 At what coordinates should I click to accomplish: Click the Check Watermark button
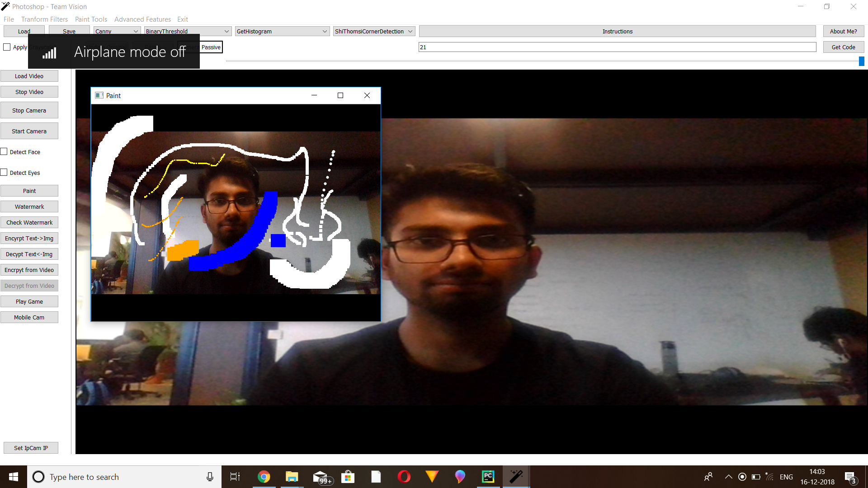pos(29,222)
